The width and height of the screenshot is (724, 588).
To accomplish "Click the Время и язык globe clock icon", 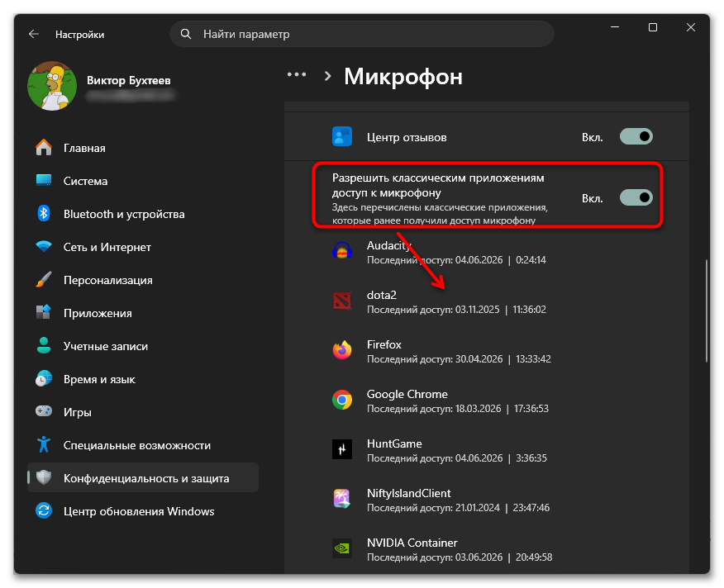I will pyautogui.click(x=44, y=379).
